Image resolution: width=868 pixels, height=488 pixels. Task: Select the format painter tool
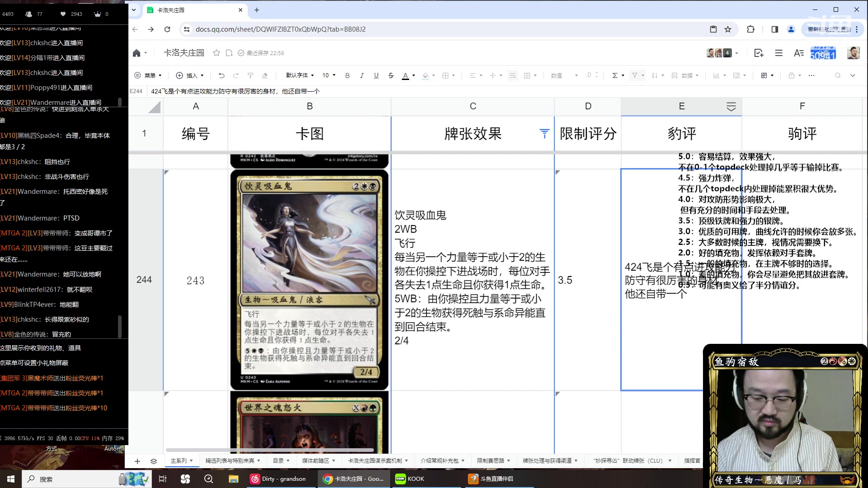click(x=250, y=75)
